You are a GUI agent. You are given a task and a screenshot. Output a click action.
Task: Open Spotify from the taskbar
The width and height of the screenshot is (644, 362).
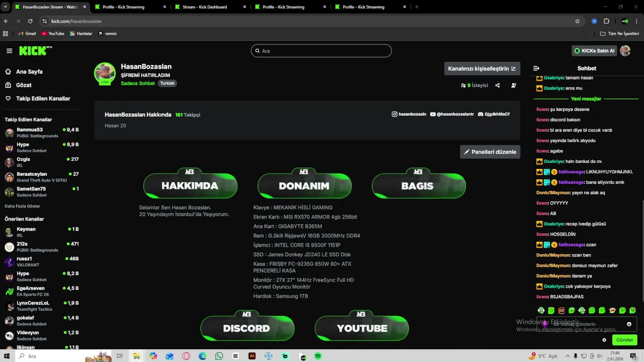[x=318, y=356]
